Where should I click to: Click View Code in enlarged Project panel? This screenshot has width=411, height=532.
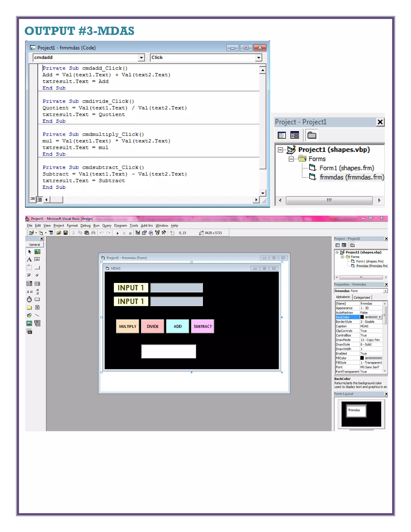click(282, 135)
